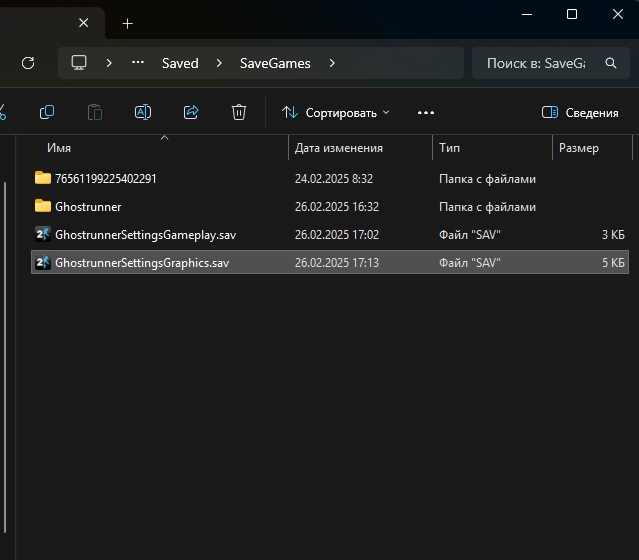Share the selected file
Screen dimensions: 639x560
[x=191, y=112]
